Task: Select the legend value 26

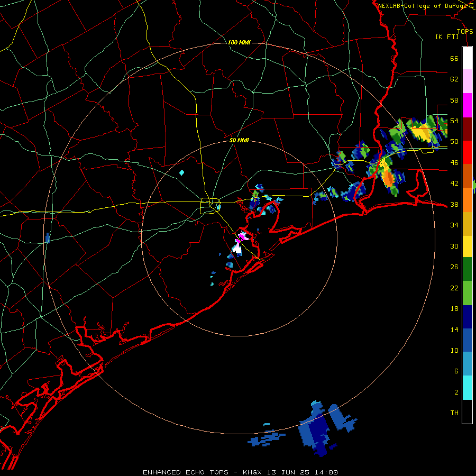Action: point(454,267)
